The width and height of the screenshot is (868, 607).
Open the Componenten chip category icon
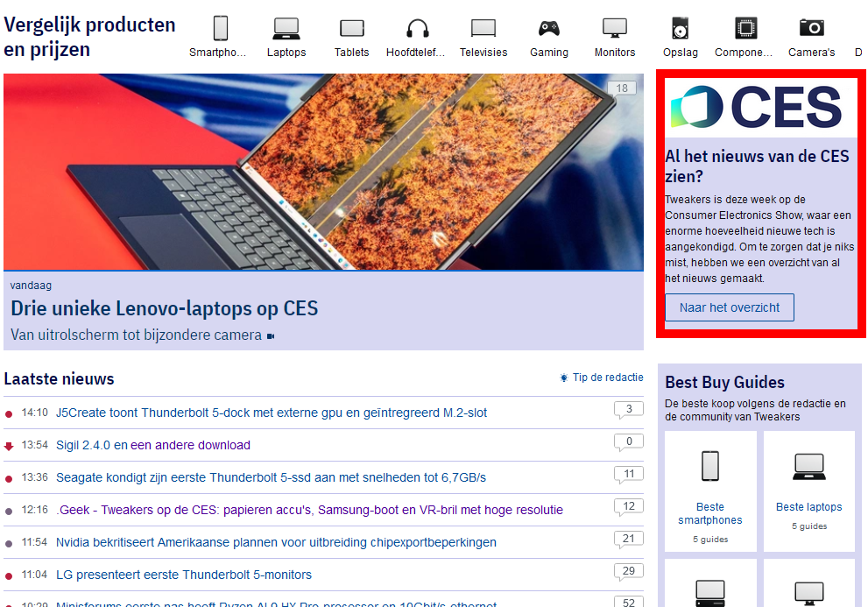[x=745, y=28]
